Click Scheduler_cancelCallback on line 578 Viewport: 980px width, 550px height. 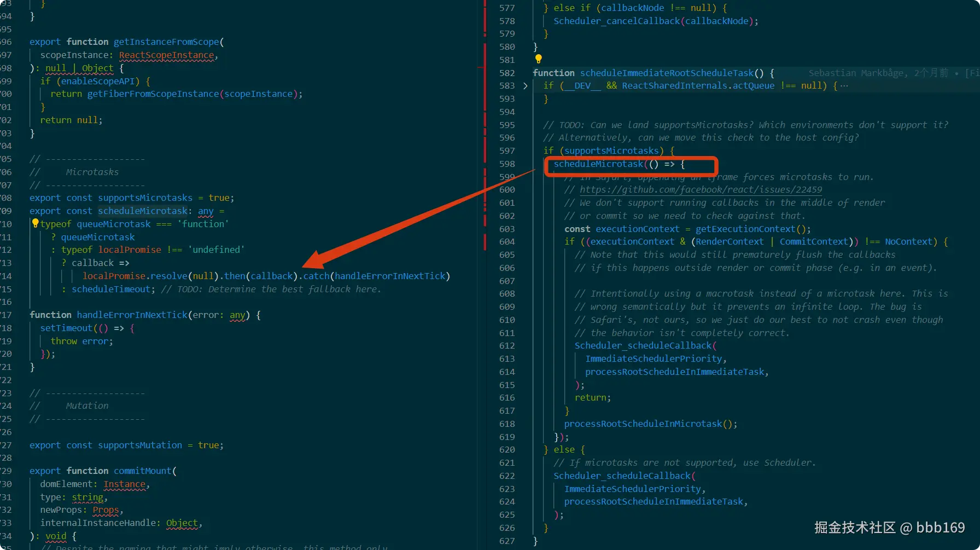pos(617,21)
